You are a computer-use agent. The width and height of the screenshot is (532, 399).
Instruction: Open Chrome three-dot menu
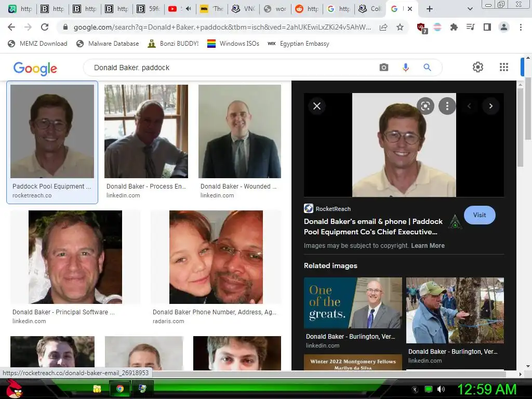(x=521, y=27)
